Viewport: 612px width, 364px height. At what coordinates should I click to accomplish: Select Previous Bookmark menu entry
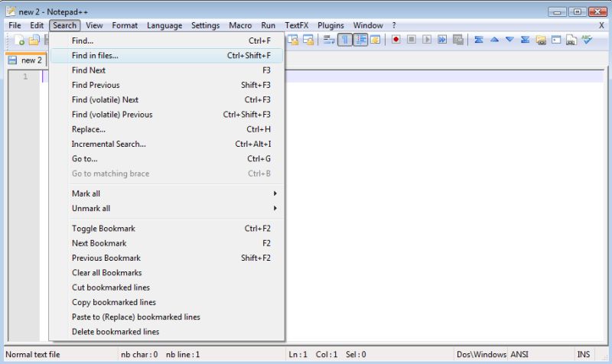(x=167, y=258)
